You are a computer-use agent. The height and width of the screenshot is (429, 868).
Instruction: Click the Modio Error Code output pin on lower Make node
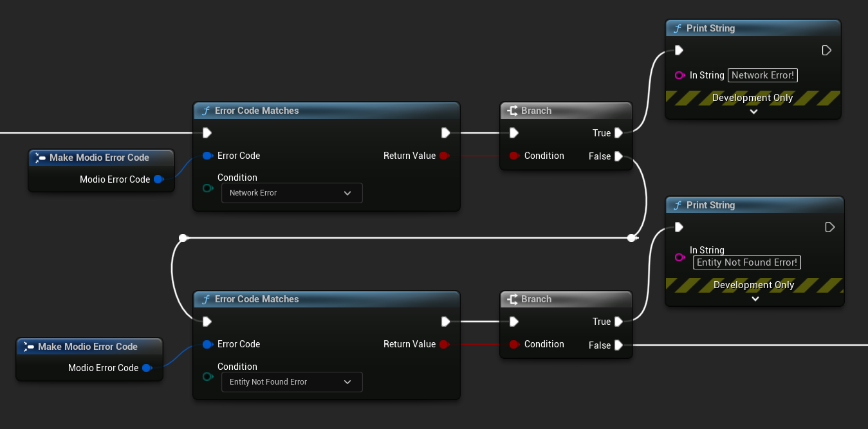pyautogui.click(x=147, y=368)
